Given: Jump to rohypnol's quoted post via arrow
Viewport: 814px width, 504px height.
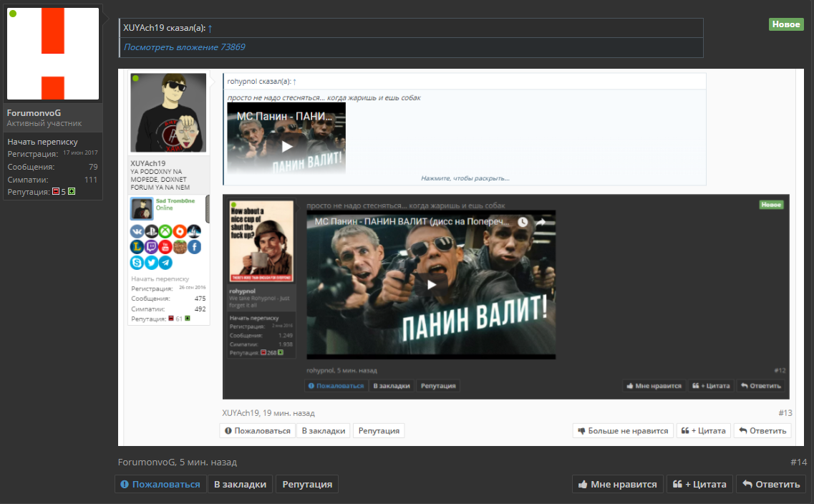Looking at the screenshot, I should (x=294, y=82).
